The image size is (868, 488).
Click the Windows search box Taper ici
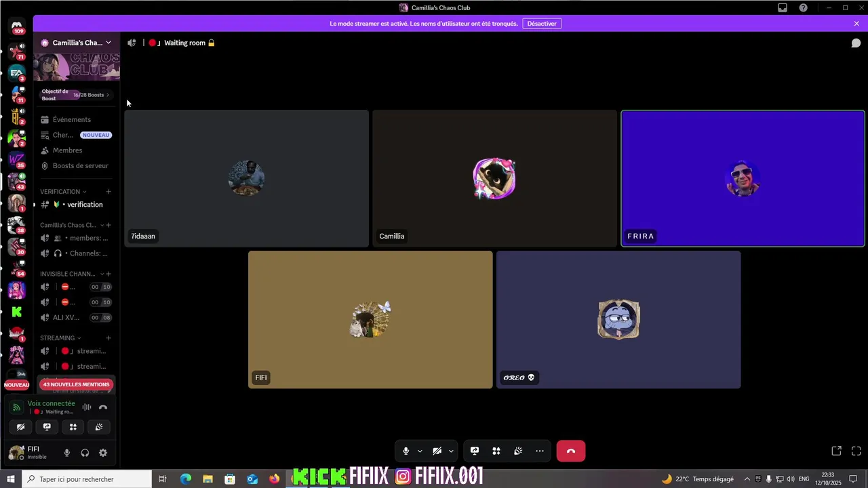[86, 479]
